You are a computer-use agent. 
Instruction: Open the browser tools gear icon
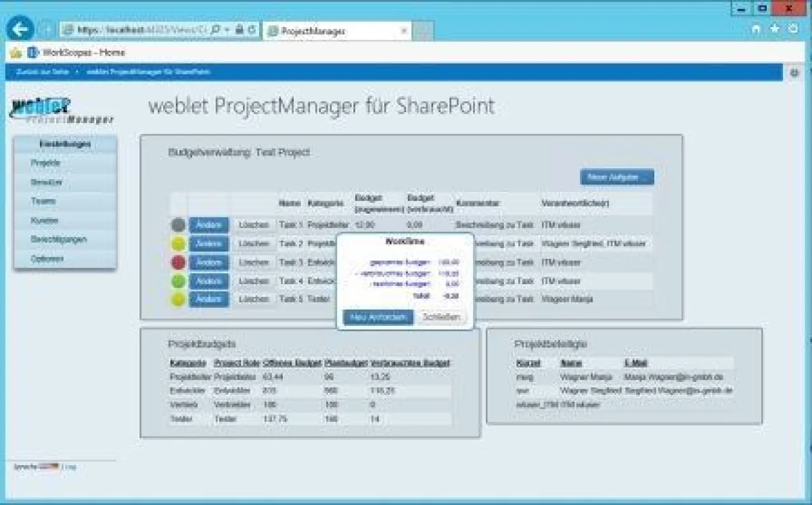(793, 29)
